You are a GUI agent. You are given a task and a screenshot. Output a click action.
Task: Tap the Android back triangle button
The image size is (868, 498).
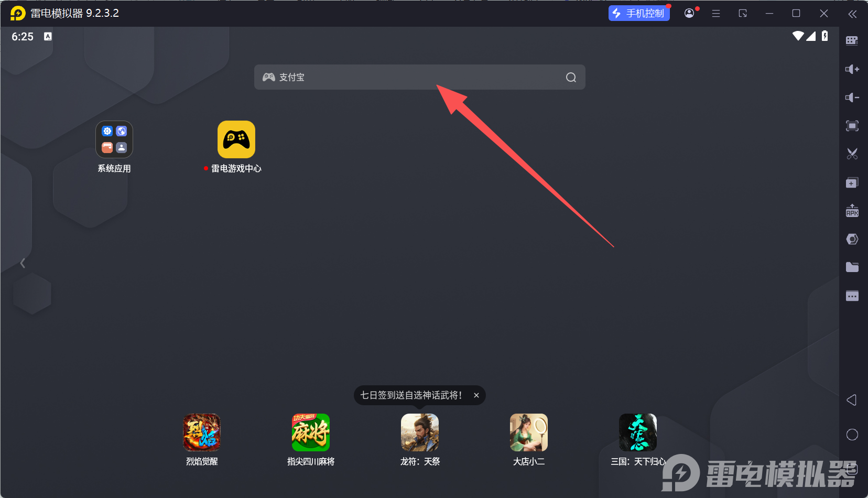(x=852, y=400)
